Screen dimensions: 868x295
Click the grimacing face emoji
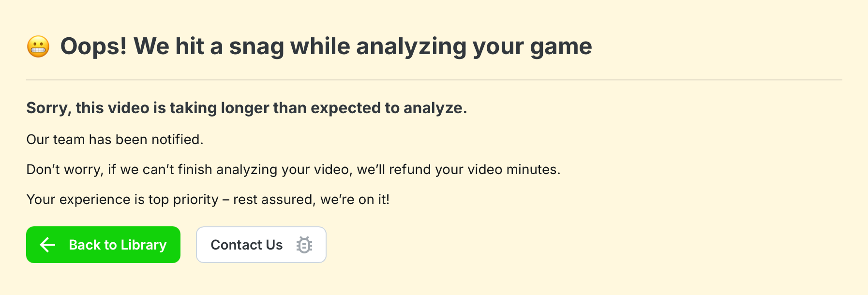click(38, 47)
